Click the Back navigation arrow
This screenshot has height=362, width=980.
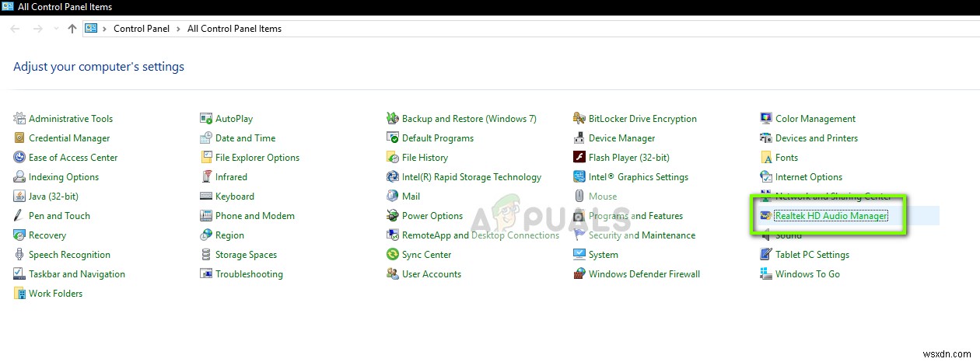tap(16, 29)
